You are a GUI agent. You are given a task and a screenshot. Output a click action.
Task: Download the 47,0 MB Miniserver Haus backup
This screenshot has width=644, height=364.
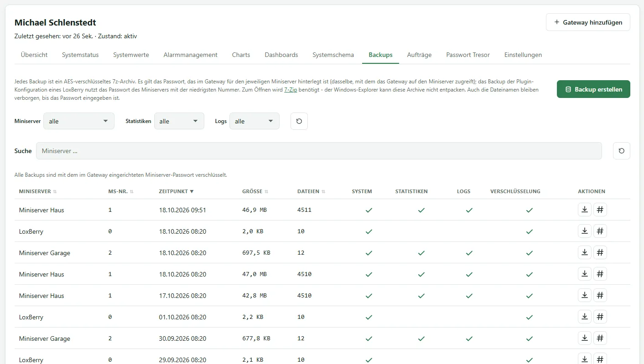pos(585,274)
